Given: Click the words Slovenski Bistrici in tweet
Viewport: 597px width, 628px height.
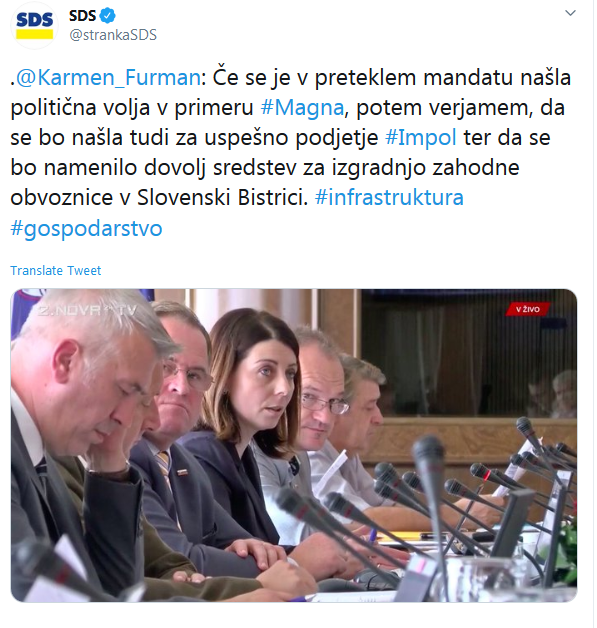Looking at the screenshot, I should [x=222, y=197].
